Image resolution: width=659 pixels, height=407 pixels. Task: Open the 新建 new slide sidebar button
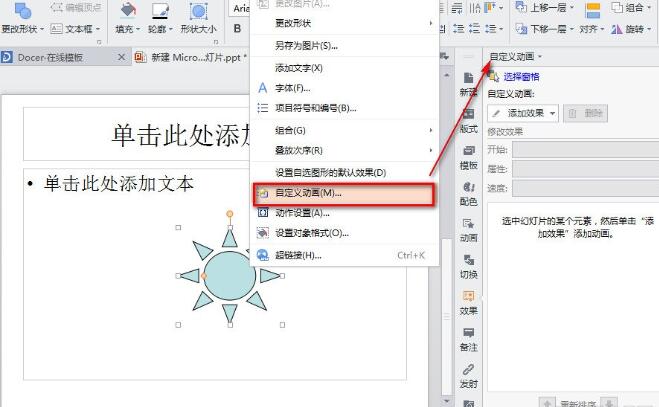pos(468,85)
